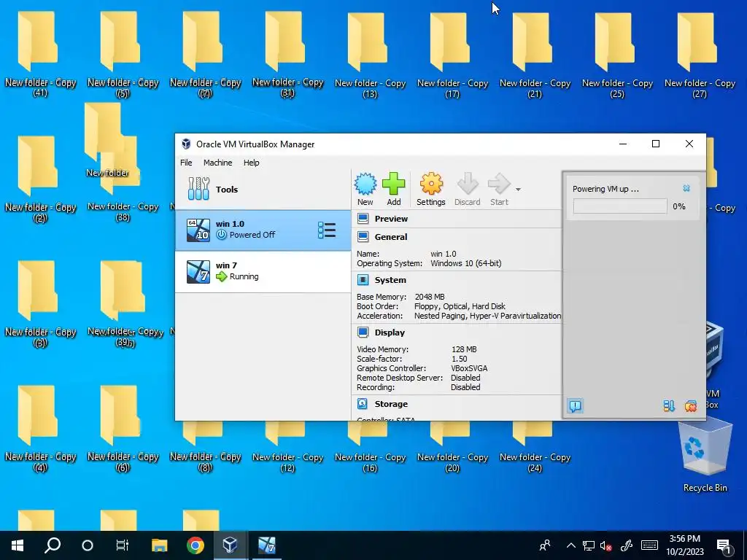Click the Windows Ink pen tray icon

coord(627,545)
